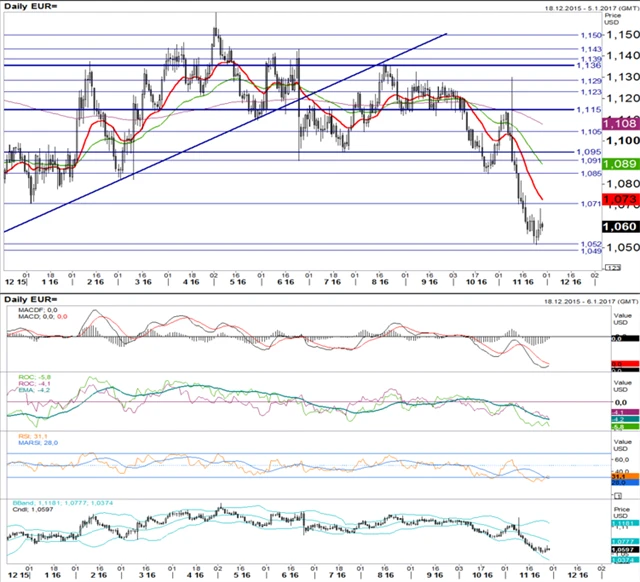
Task: Click the .123 decimal scale icon on the price chart
Action: [613, 268]
